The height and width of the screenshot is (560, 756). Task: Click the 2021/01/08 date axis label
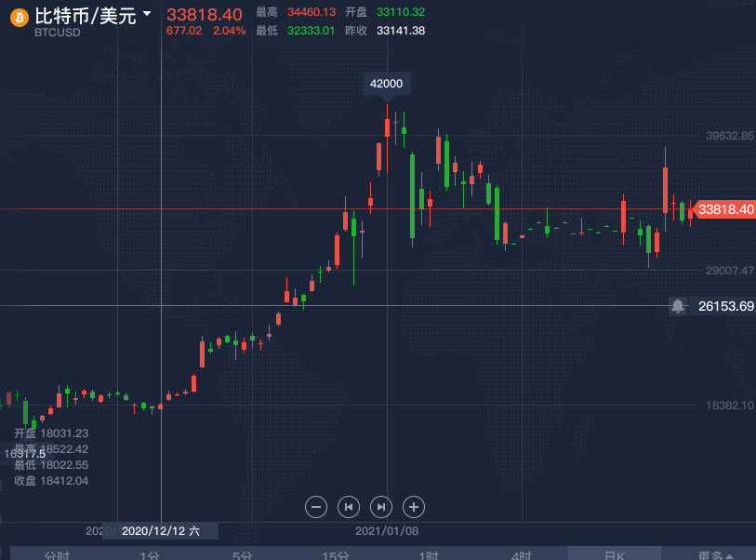[x=387, y=531]
